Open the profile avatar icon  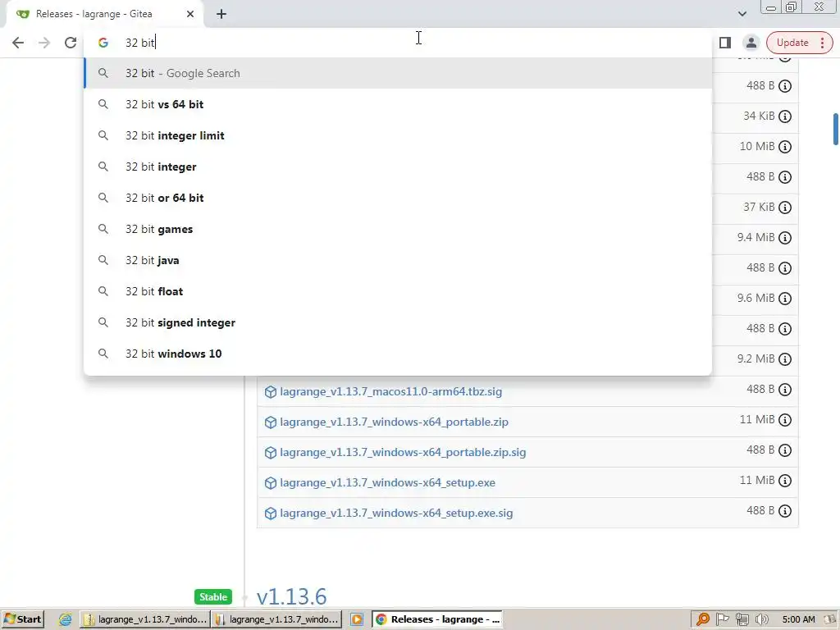(751, 43)
